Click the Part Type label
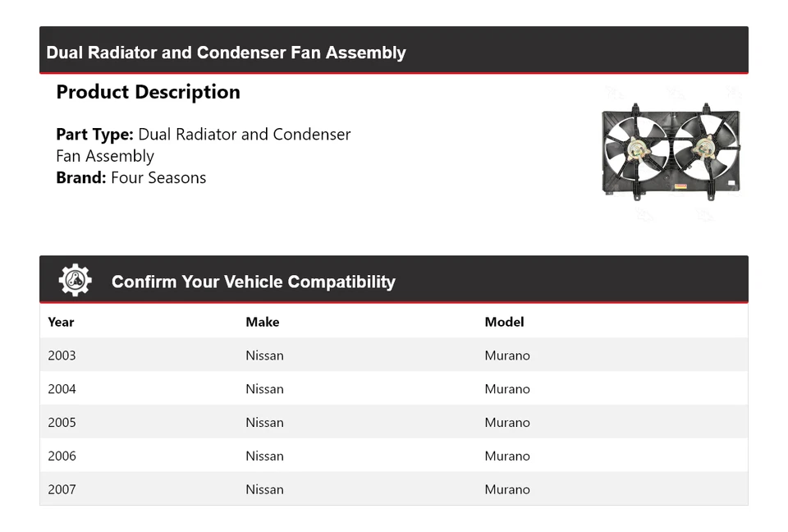 coord(94,135)
